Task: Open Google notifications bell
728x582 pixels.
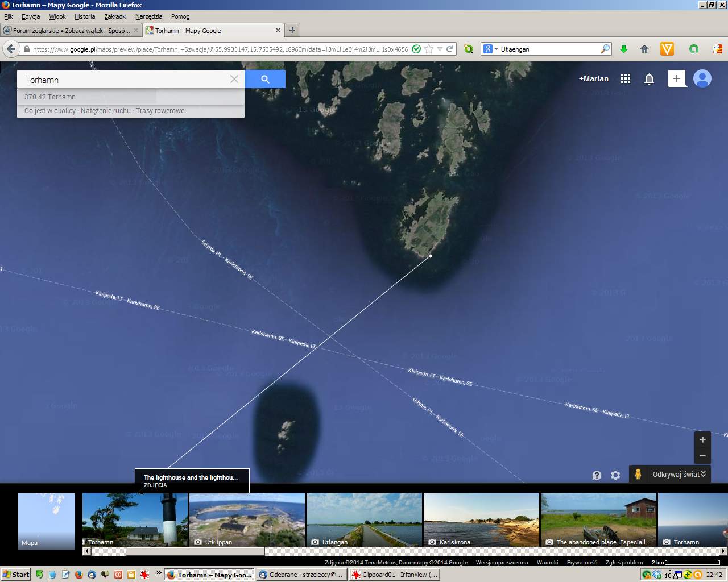Action: point(649,79)
